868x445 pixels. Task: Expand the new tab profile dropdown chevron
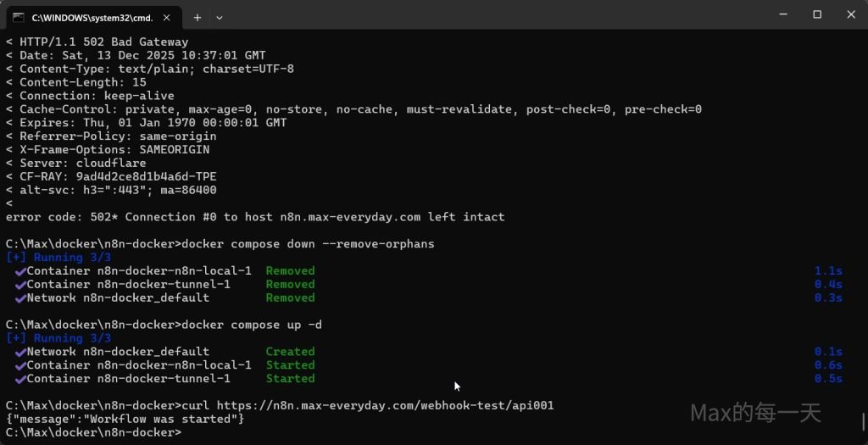click(220, 16)
